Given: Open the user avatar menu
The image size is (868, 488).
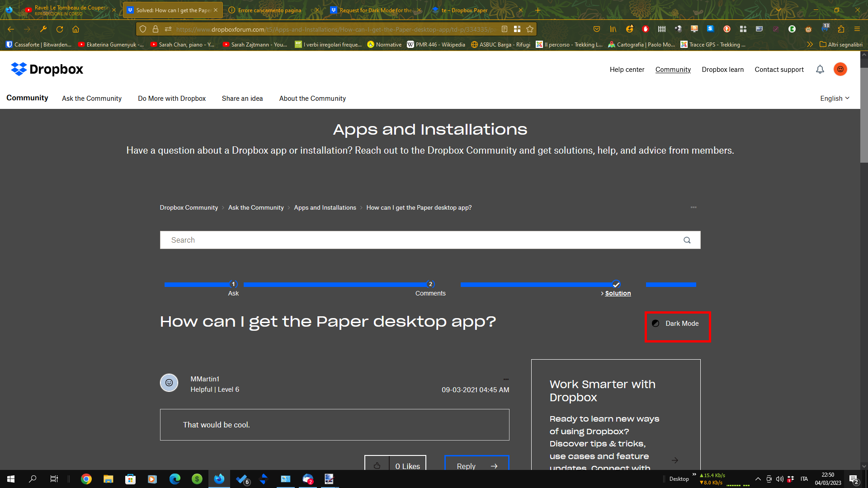Looking at the screenshot, I should tap(840, 69).
